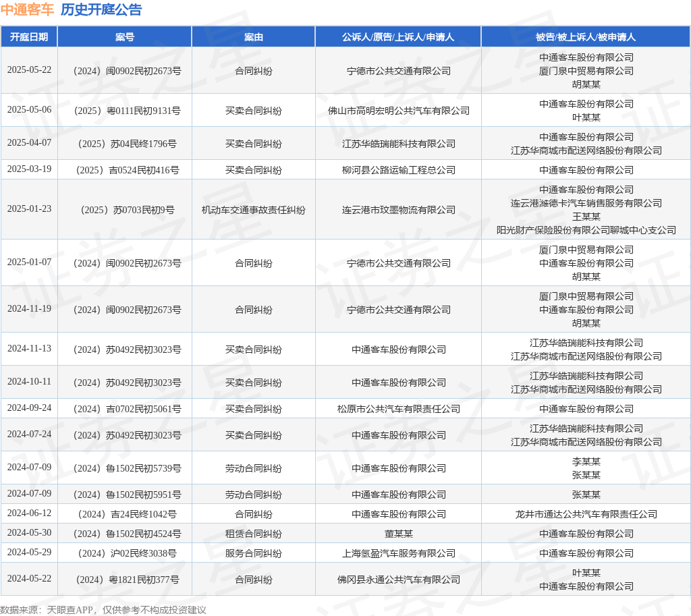Select the '案号' column header

pos(125,37)
